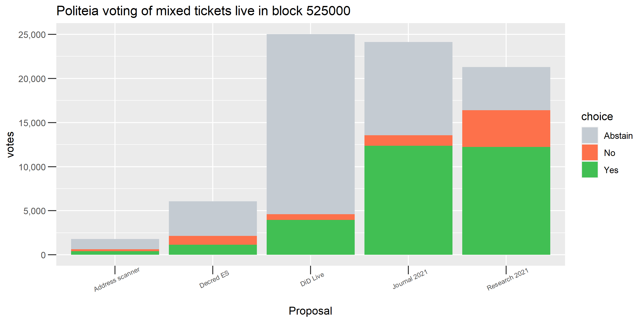Screen dimensions: 644x322
Task: Click the green Yes segment of Journal 2021
Action: 408,200
